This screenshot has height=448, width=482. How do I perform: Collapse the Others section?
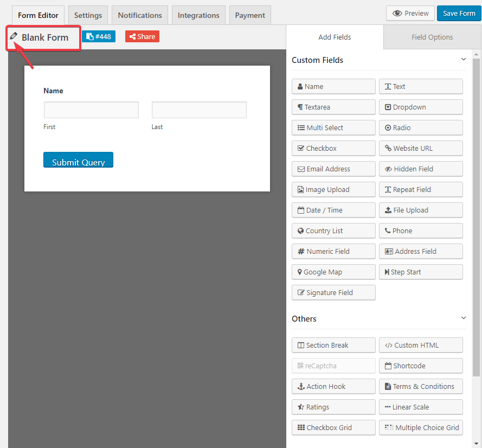(463, 318)
